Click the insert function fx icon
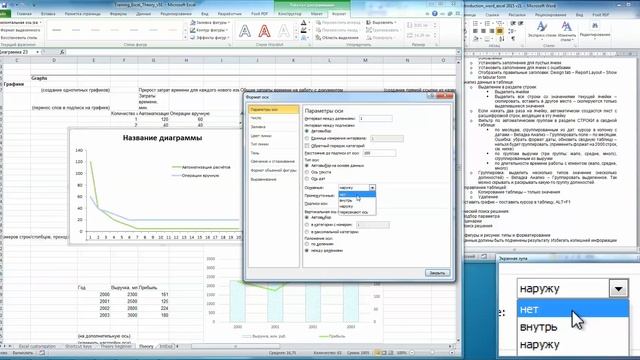This screenshot has width=640, height=360. (62, 52)
